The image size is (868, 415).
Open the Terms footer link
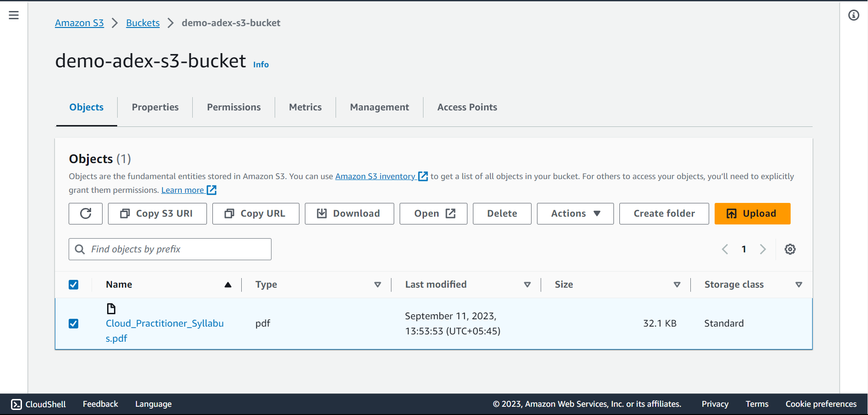point(757,404)
